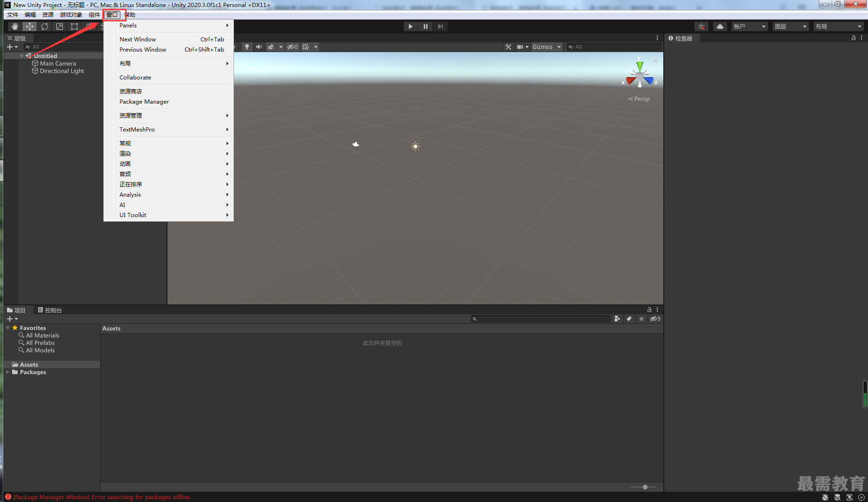
Task: Select All Materials favorite
Action: 42,336
